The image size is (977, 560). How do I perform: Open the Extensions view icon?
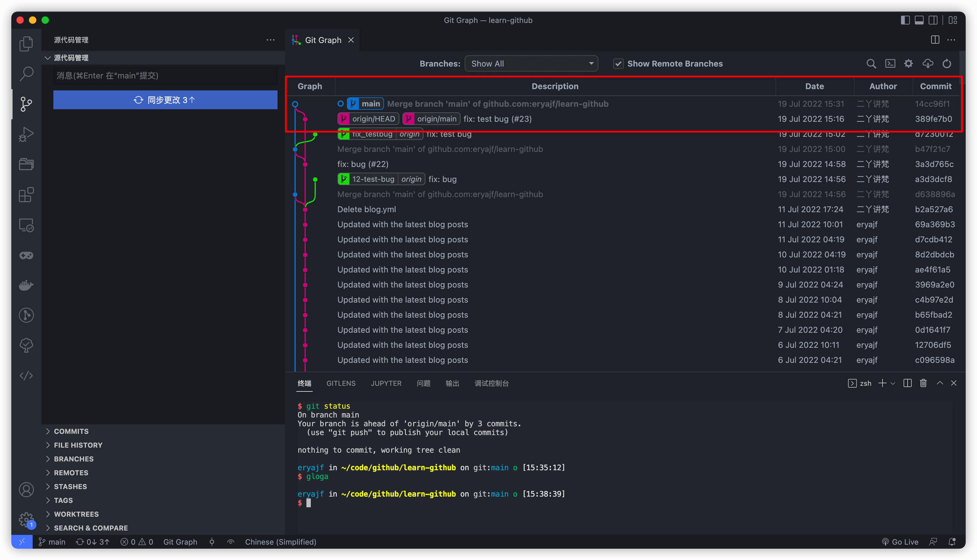(x=26, y=195)
